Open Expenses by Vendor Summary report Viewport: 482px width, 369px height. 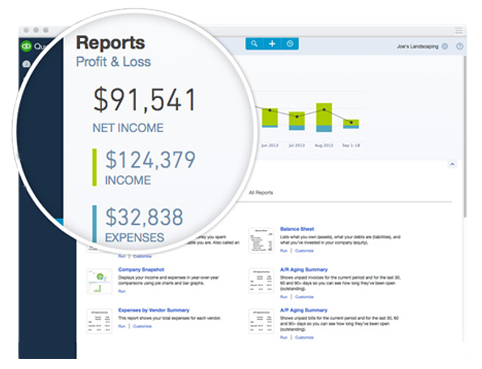154,310
